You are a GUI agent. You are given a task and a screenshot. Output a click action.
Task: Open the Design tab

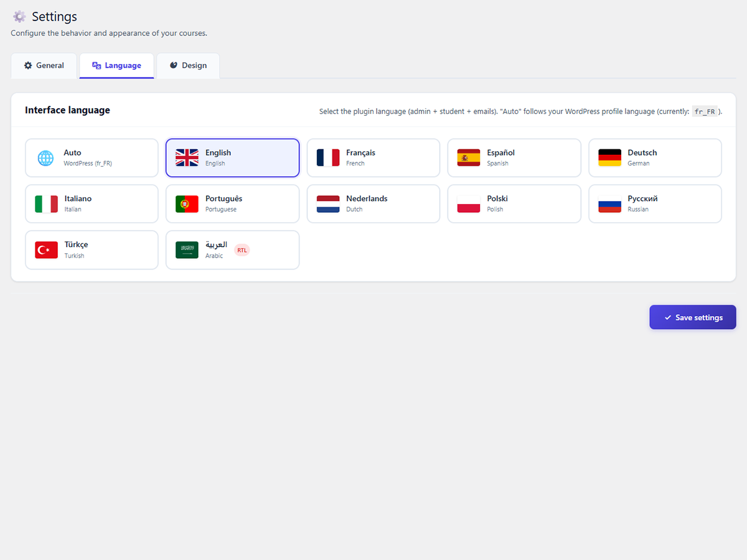[188, 65]
